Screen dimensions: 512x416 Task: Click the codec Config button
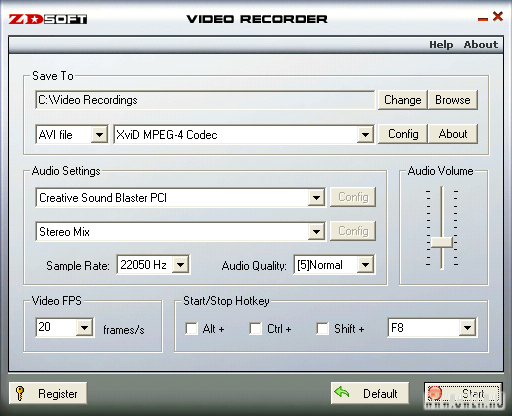403,134
